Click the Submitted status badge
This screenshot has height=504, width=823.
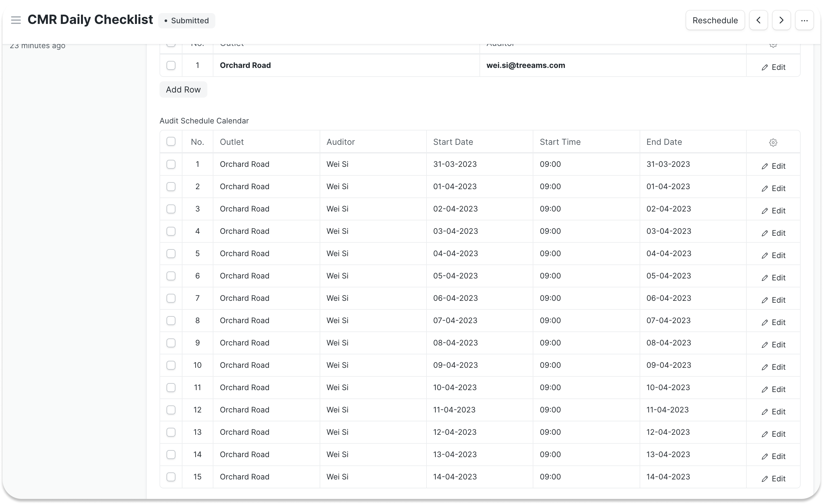coord(187,21)
